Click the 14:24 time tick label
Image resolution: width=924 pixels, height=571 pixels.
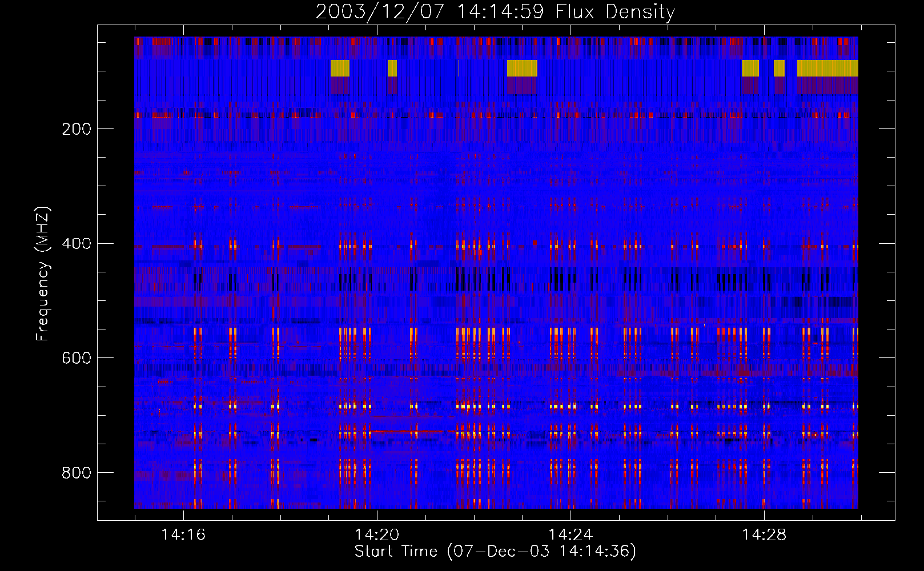point(571,534)
